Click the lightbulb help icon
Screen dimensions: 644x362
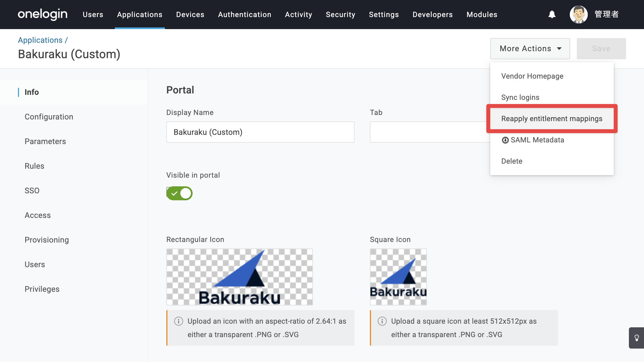[x=637, y=338]
